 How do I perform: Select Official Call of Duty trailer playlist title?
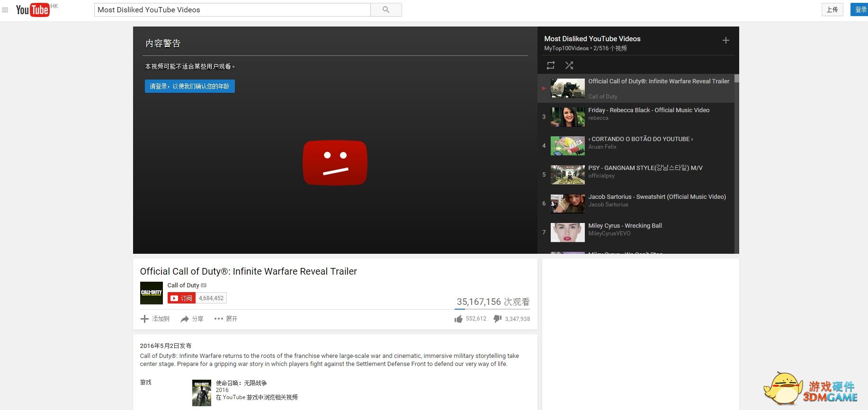click(659, 81)
